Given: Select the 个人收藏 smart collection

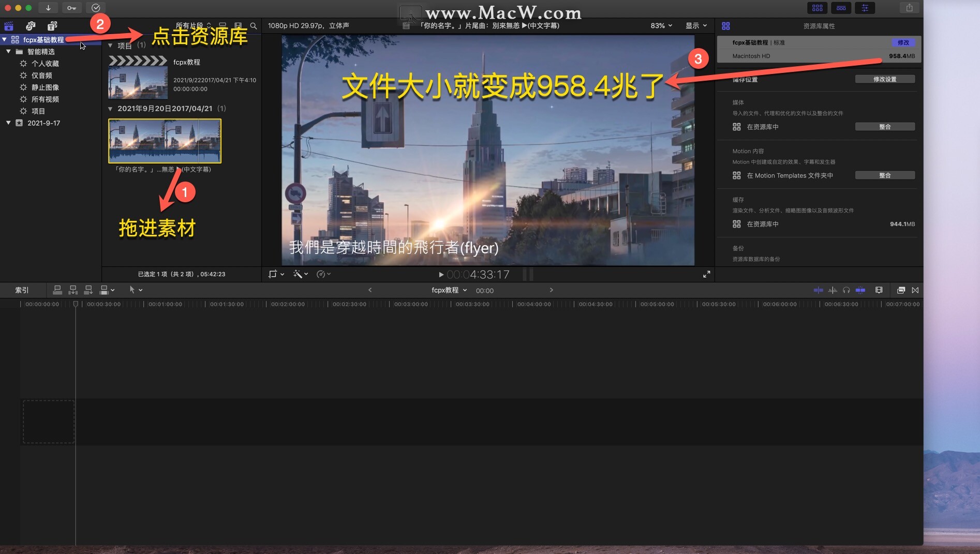Looking at the screenshot, I should 45,64.
